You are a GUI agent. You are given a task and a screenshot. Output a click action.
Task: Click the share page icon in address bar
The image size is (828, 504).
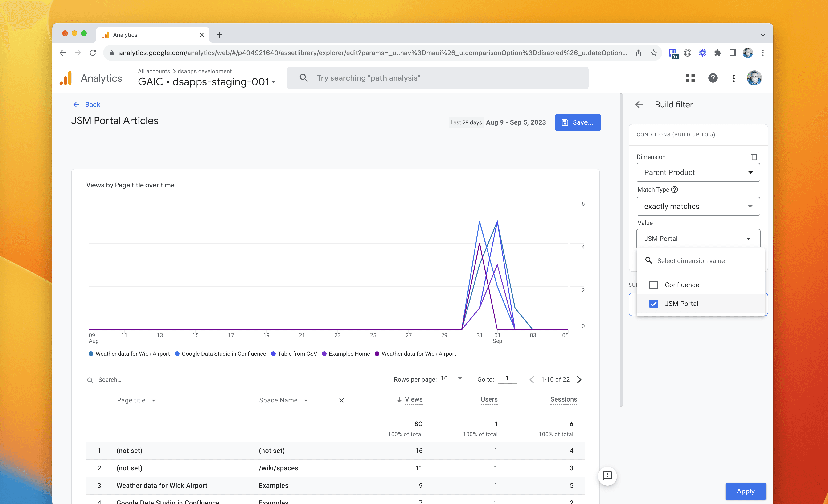639,53
